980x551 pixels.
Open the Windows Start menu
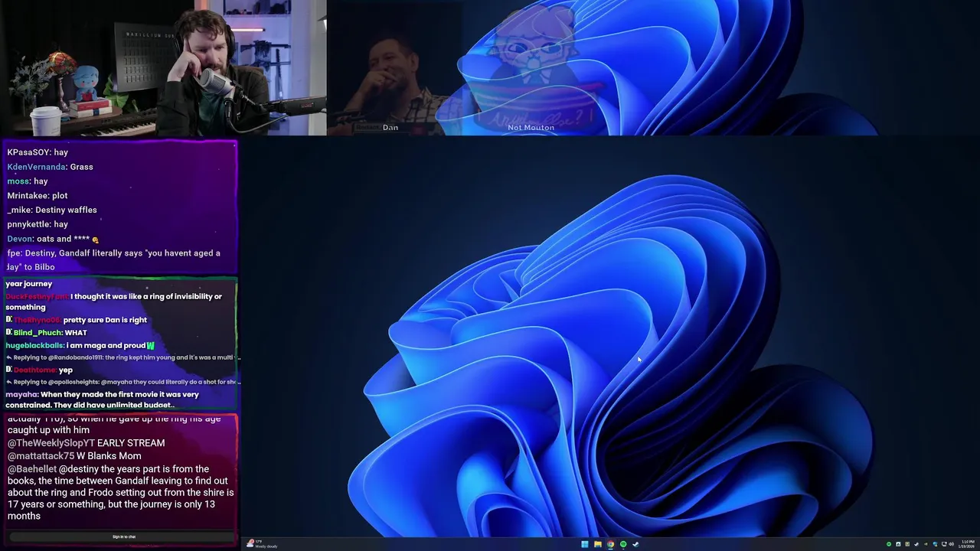(x=584, y=544)
